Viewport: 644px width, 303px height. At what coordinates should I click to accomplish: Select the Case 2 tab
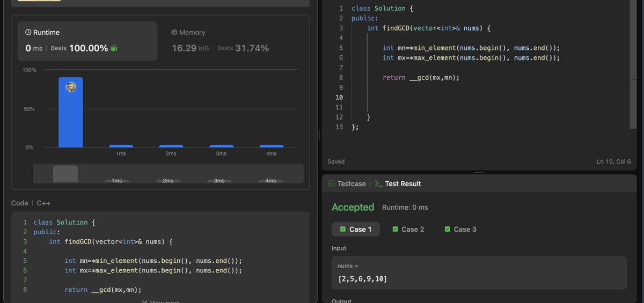408,230
